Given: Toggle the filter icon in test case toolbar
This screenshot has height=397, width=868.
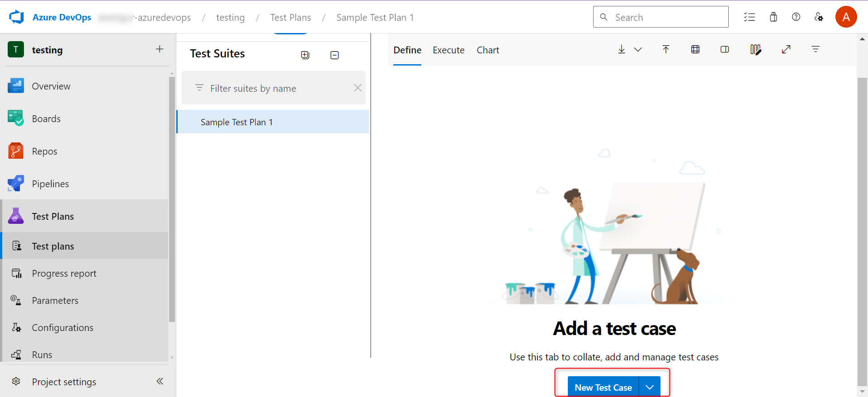Looking at the screenshot, I should pyautogui.click(x=816, y=50).
